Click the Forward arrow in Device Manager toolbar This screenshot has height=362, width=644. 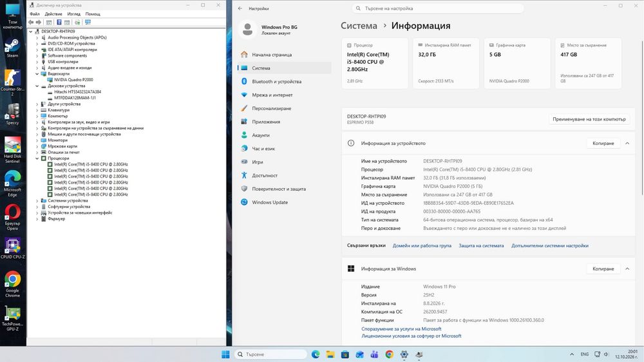coord(39,22)
